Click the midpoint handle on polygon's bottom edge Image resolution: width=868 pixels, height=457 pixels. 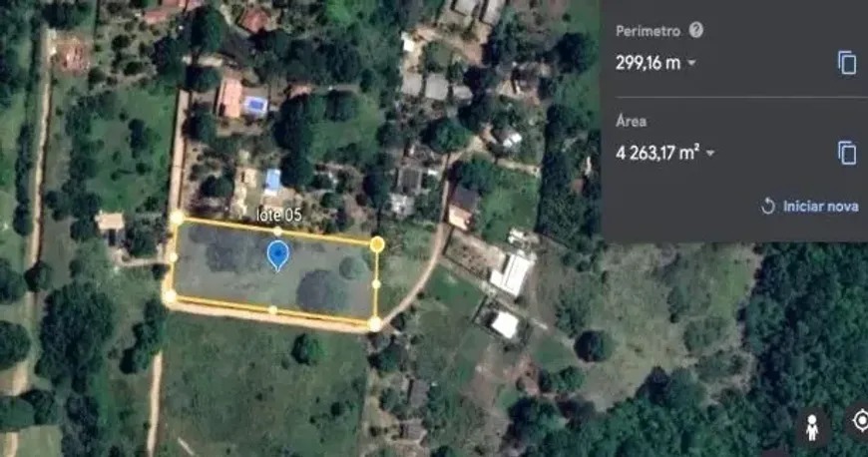click(272, 309)
